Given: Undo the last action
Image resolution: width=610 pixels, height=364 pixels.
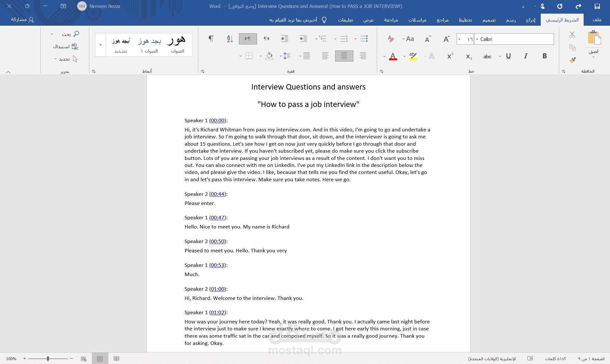Looking at the screenshot, I should [x=578, y=6].
